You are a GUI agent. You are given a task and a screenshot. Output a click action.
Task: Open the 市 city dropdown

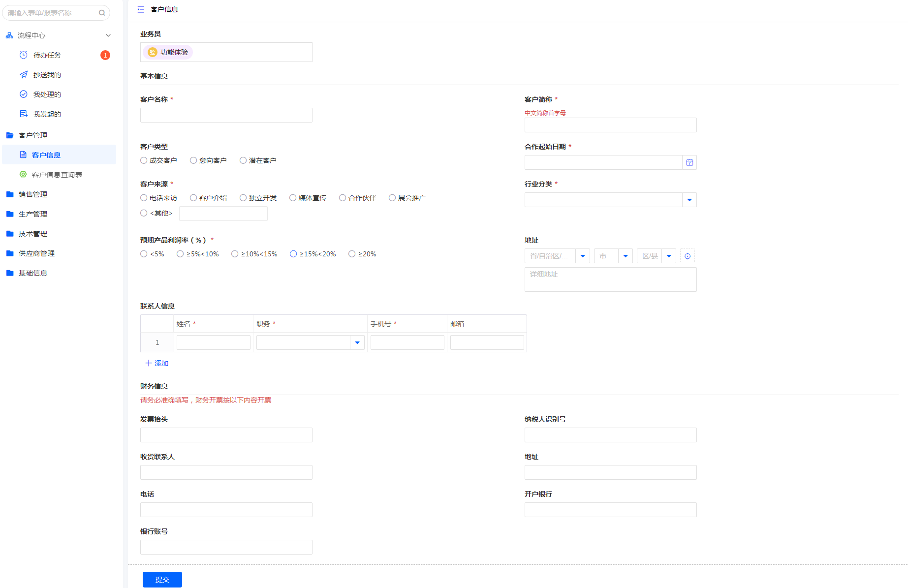tap(626, 256)
